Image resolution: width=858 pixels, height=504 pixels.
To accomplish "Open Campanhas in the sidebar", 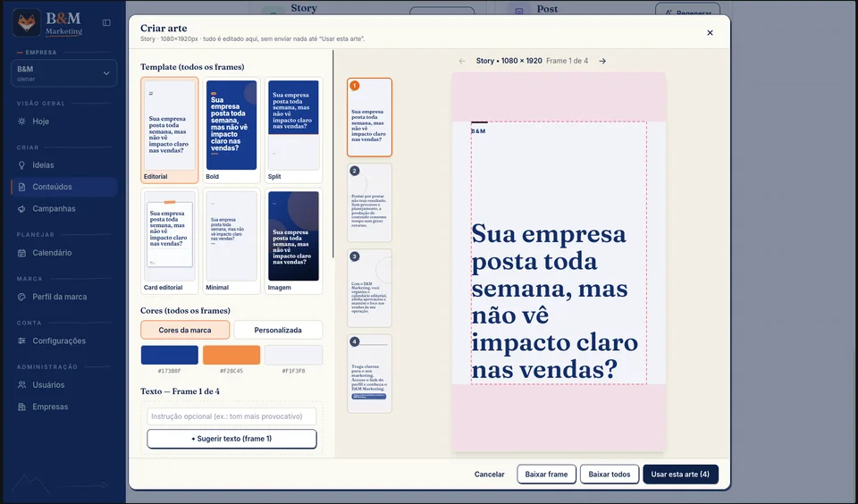I will (x=64, y=209).
